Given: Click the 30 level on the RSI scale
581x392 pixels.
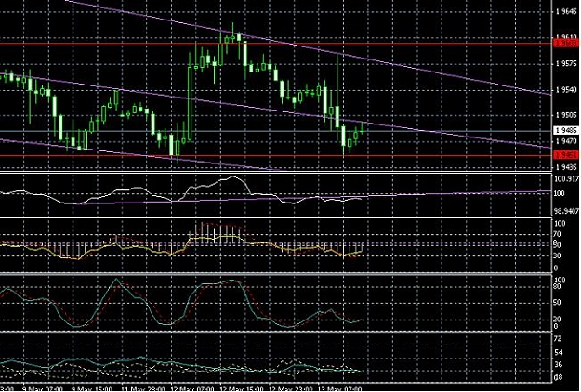Looking at the screenshot, I should point(557,255).
